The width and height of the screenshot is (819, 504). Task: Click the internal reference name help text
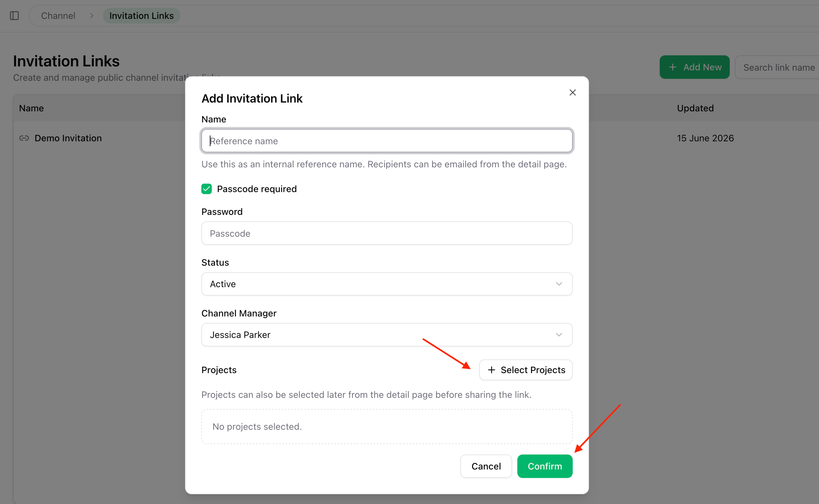(x=384, y=164)
